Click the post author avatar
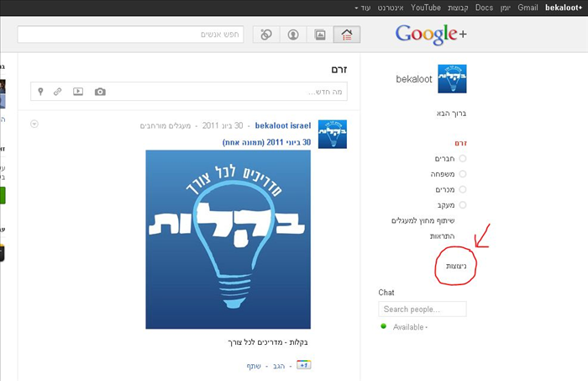This screenshot has height=381, width=588. 333,135
